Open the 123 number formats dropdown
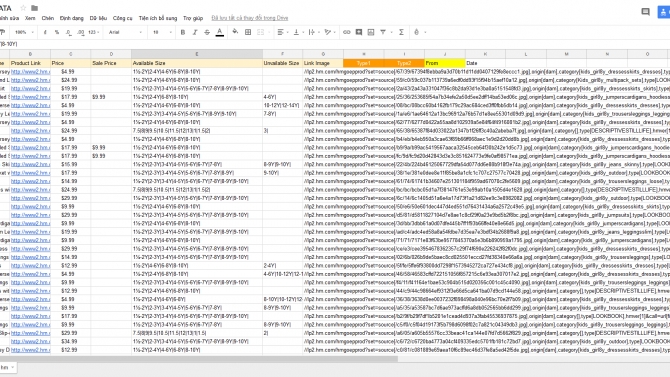Image resolution: width=670 pixels, height=377 pixels. click(94, 32)
